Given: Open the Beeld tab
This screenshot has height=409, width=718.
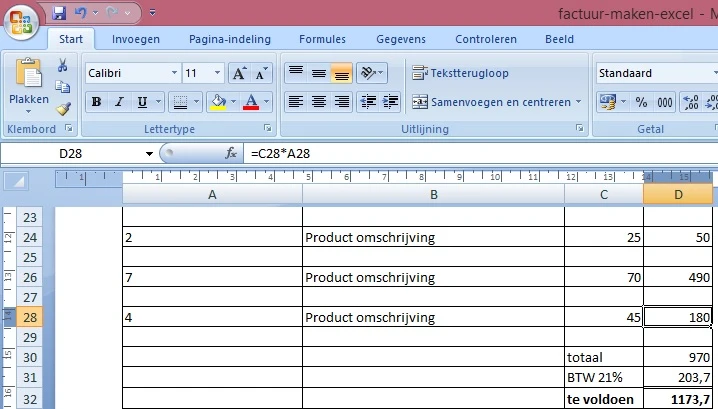Looking at the screenshot, I should pos(559,39).
